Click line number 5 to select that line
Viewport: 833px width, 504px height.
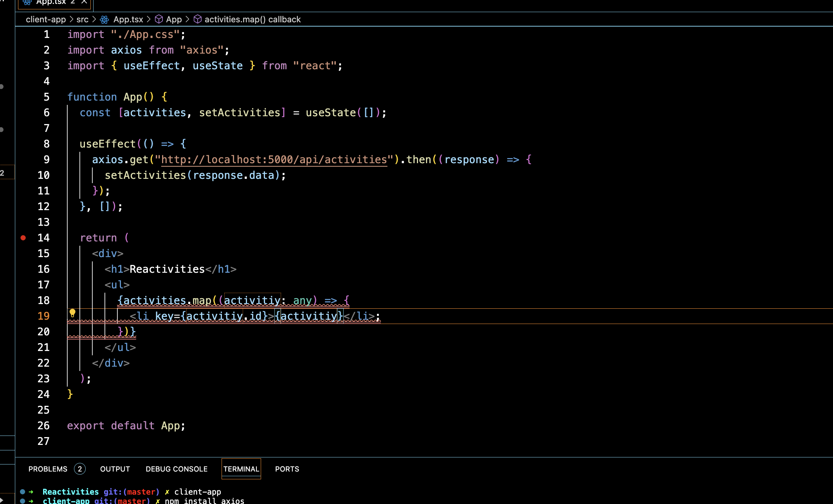47,97
